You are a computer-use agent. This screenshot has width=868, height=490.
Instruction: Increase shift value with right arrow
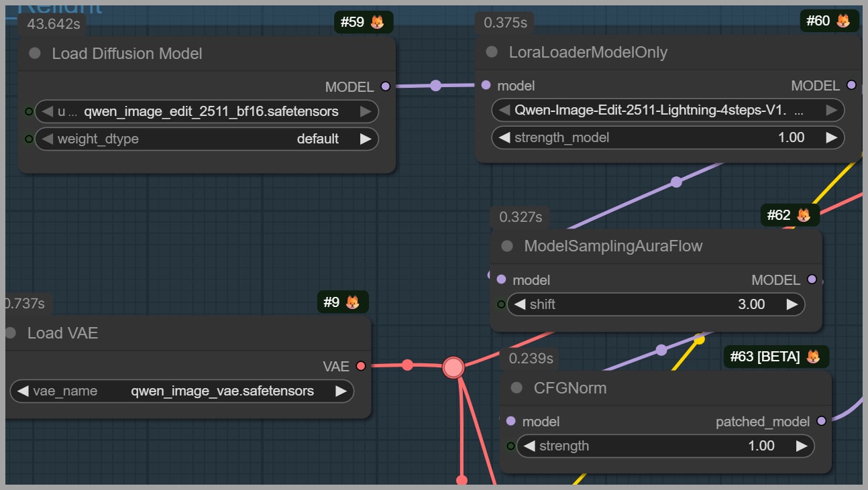pos(792,304)
